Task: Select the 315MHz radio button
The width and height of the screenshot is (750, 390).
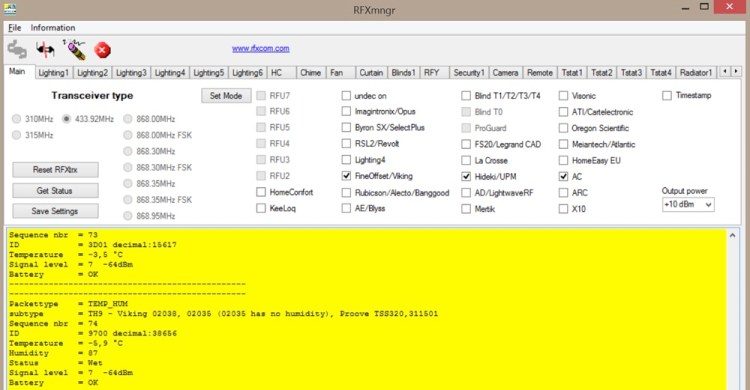Action: point(17,135)
